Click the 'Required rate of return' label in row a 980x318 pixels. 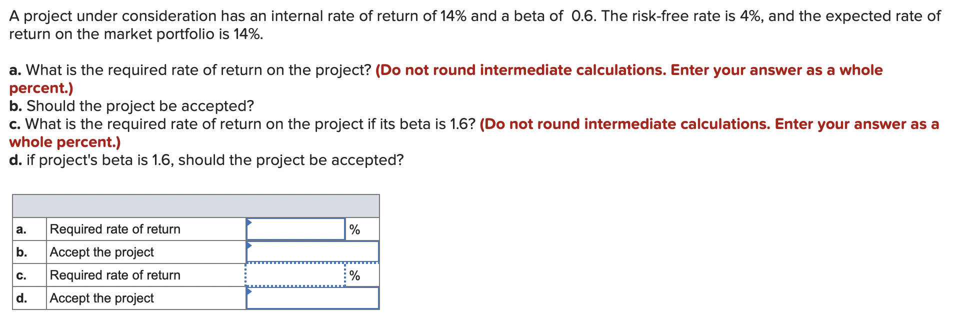pyautogui.click(x=115, y=228)
